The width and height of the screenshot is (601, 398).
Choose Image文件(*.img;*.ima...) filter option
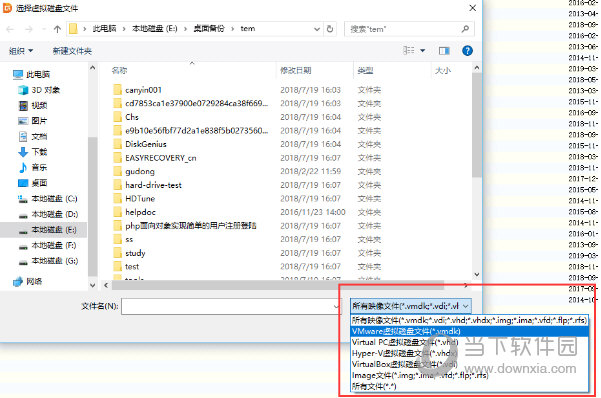pyautogui.click(x=470, y=375)
